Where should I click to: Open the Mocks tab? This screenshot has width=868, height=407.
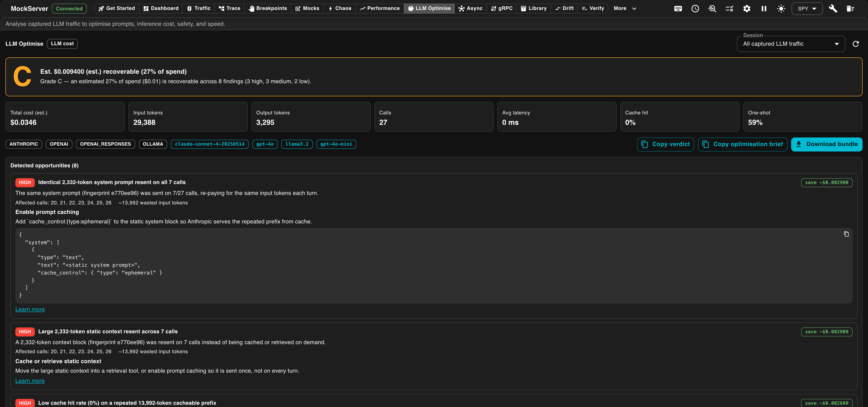(x=307, y=8)
